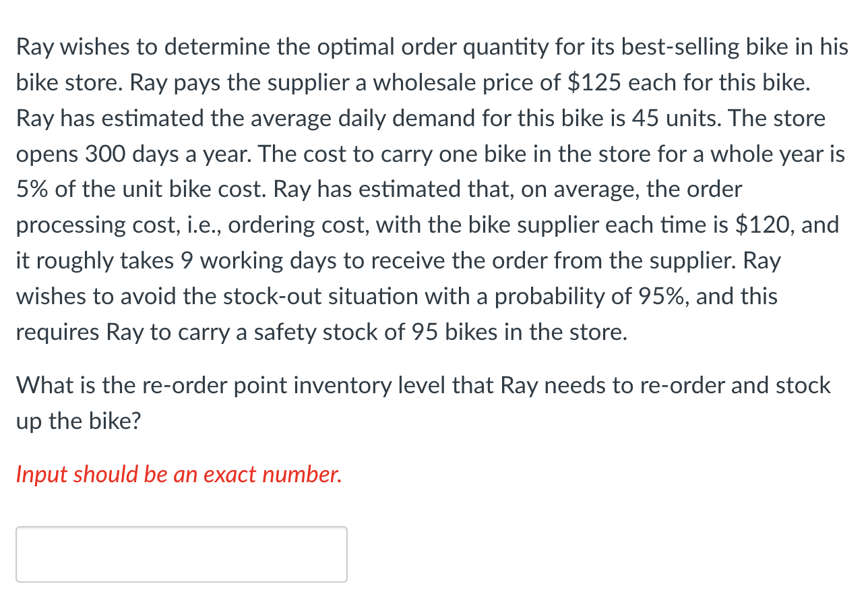Click inside the answer field to focus it
Screen dimensions: 868x607
(182, 553)
